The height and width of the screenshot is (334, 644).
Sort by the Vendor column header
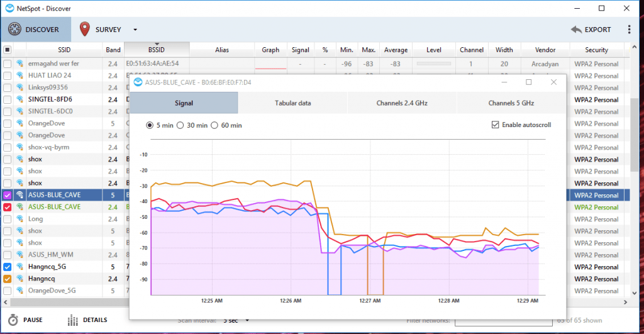pos(545,50)
